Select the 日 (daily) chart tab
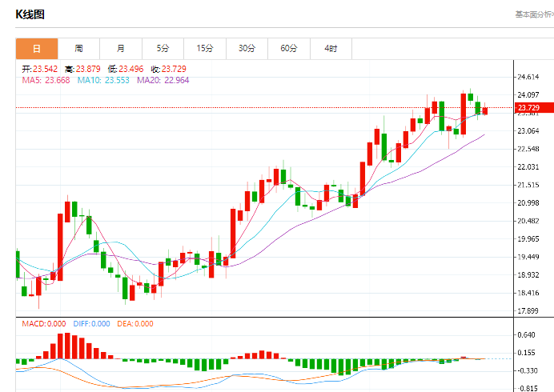The height and width of the screenshot is (392, 554). pyautogui.click(x=37, y=49)
